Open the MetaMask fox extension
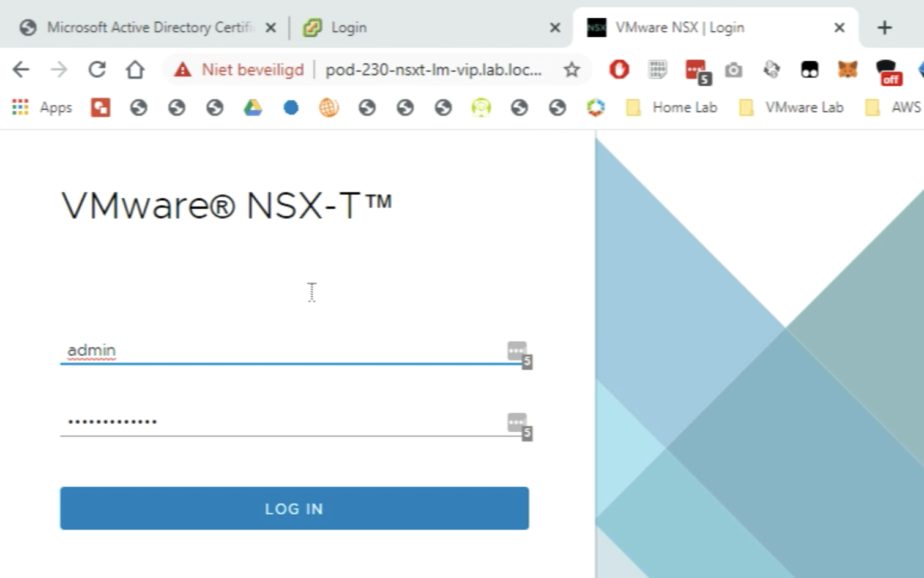The image size is (924, 578). [847, 70]
